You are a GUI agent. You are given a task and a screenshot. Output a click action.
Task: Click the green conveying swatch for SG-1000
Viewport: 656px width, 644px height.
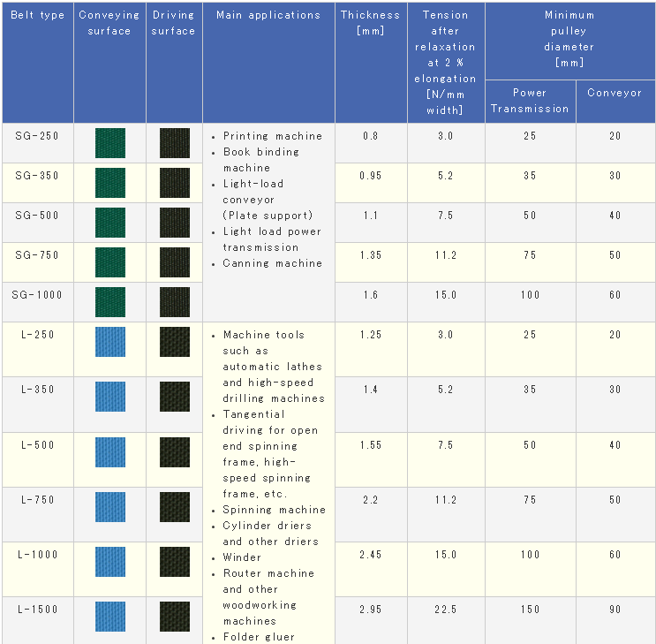tap(109, 302)
